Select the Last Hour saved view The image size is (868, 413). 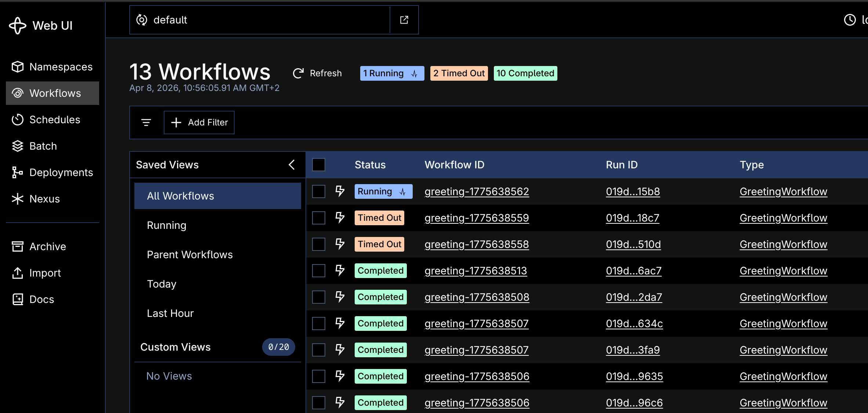170,313
